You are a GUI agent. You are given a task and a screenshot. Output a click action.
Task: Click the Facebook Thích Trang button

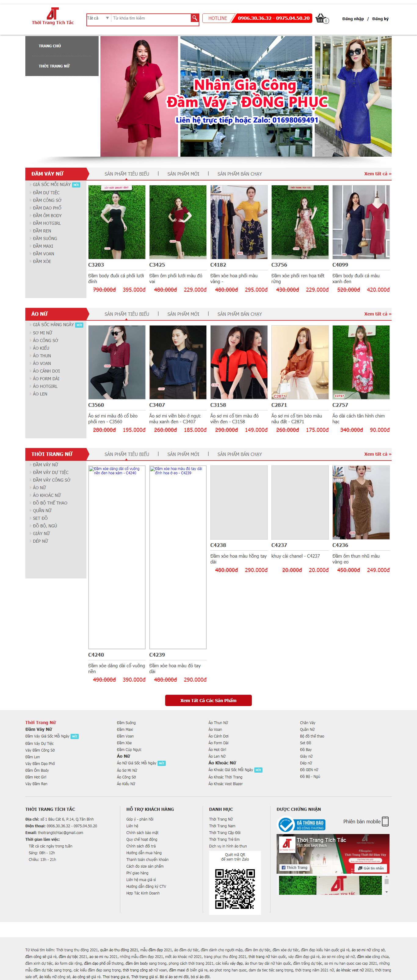tap(294, 867)
